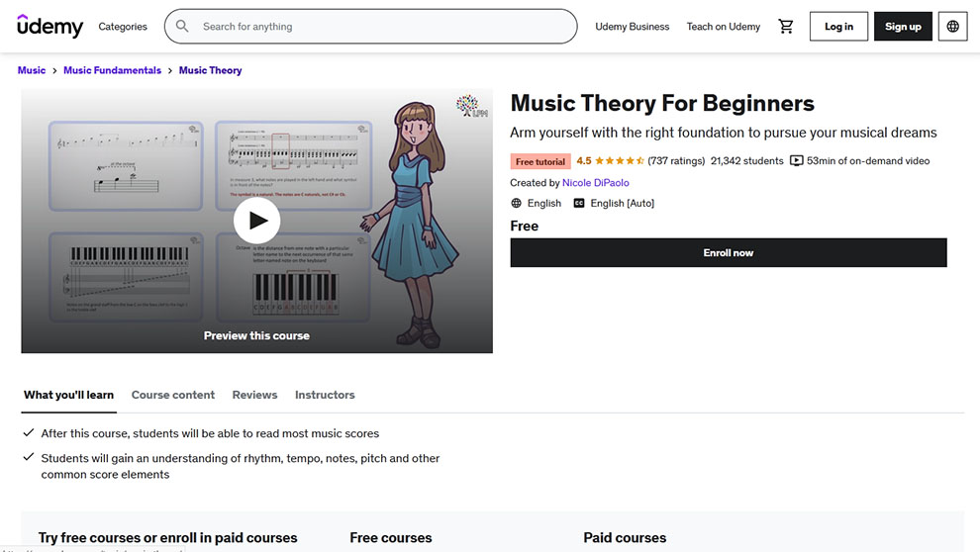
Task: Click the Free price text
Action: point(525,227)
